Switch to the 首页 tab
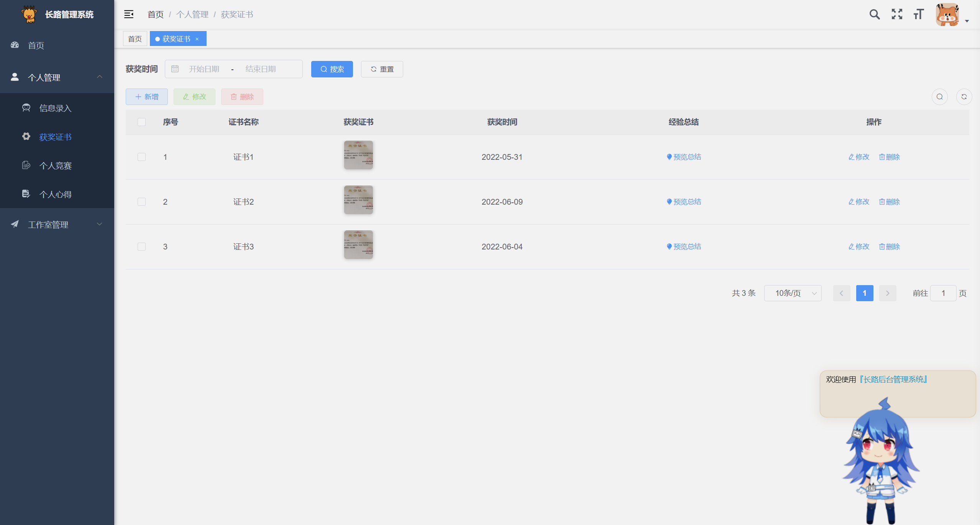 coord(135,39)
